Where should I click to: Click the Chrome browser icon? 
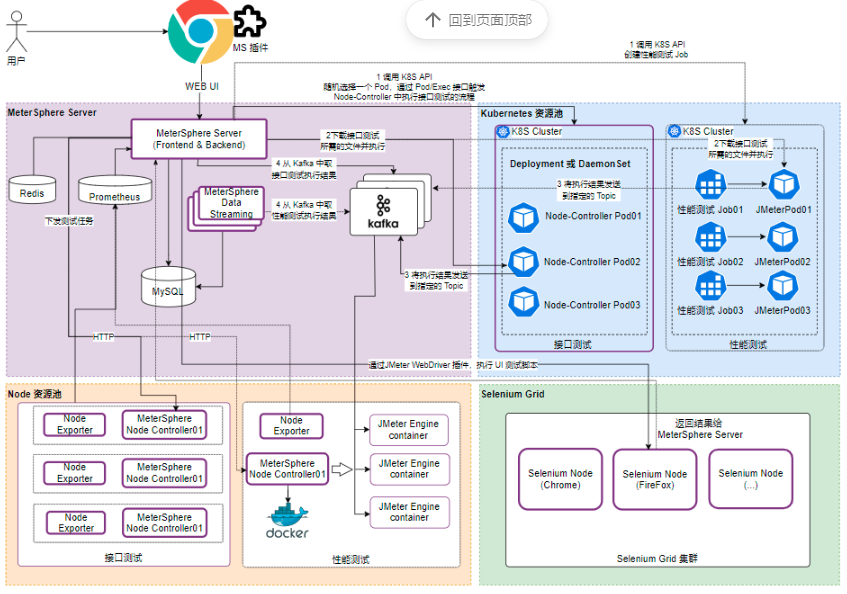click(200, 31)
